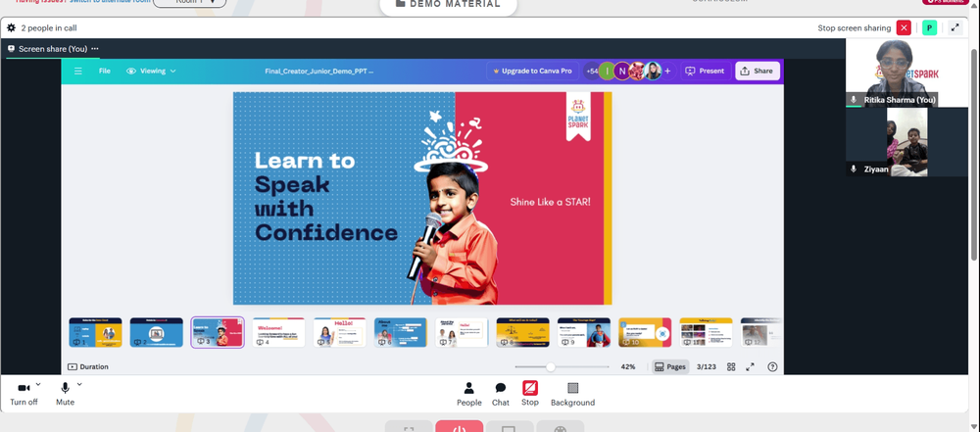The width and height of the screenshot is (980, 432).
Task: Open the Canva File menu
Action: (x=105, y=71)
